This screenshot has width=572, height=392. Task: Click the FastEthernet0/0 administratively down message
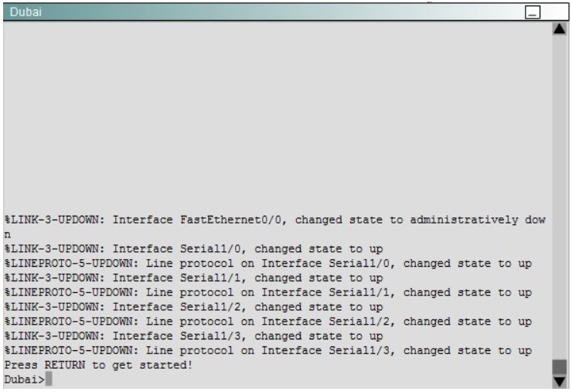(x=275, y=220)
